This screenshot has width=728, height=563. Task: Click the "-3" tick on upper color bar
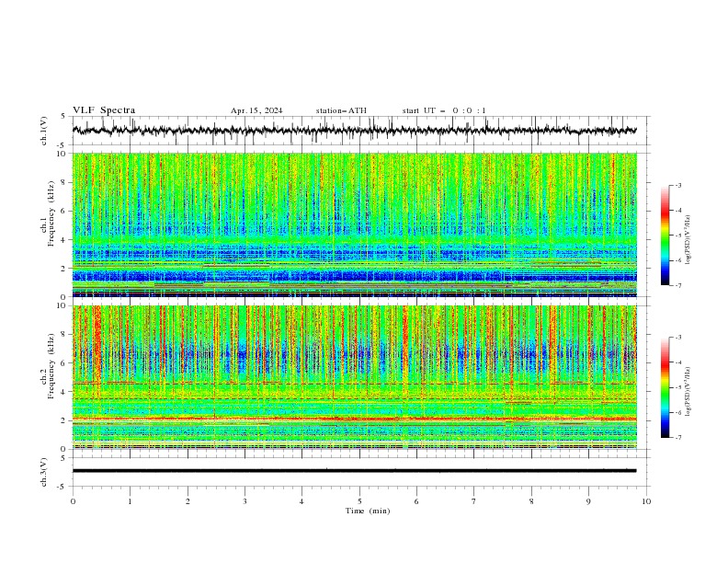click(678, 185)
